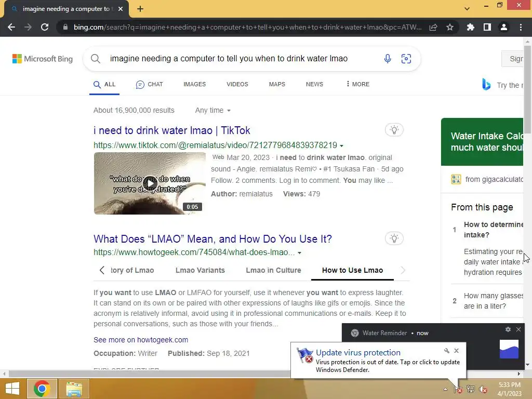Click the horizontal page scrollbar thumb

click(149, 374)
